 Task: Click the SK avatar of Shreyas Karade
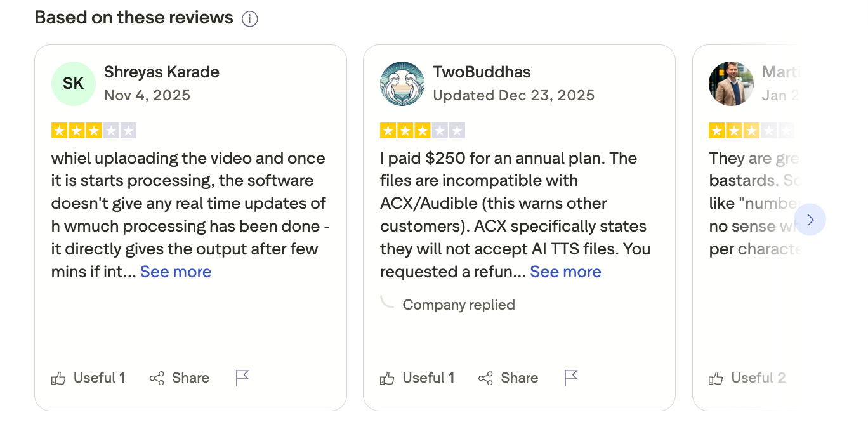[x=73, y=84]
